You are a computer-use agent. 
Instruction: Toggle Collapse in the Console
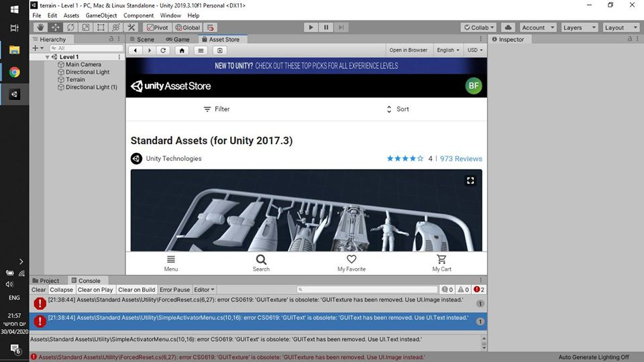[61, 290]
